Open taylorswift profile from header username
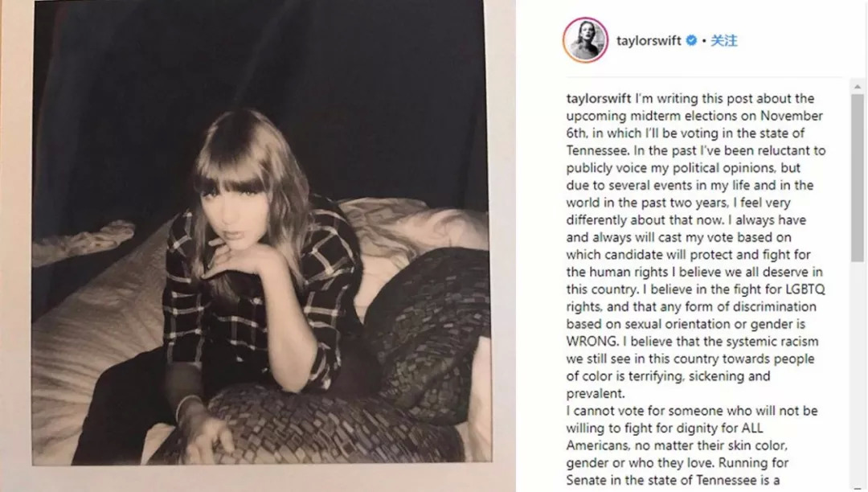This screenshot has width=868, height=492. [649, 40]
